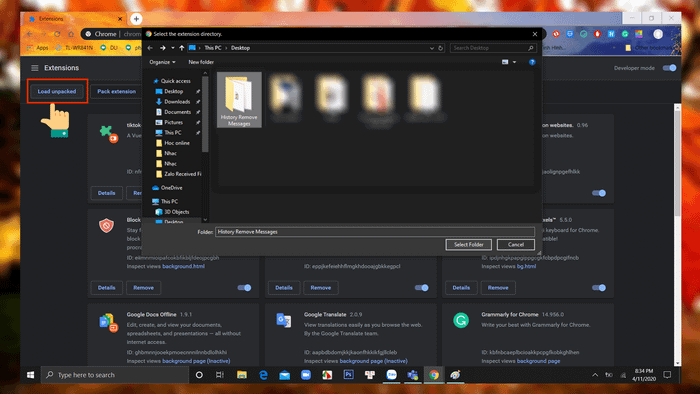
Task: Open Microsoft Teams from taskbar
Action: click(412, 375)
